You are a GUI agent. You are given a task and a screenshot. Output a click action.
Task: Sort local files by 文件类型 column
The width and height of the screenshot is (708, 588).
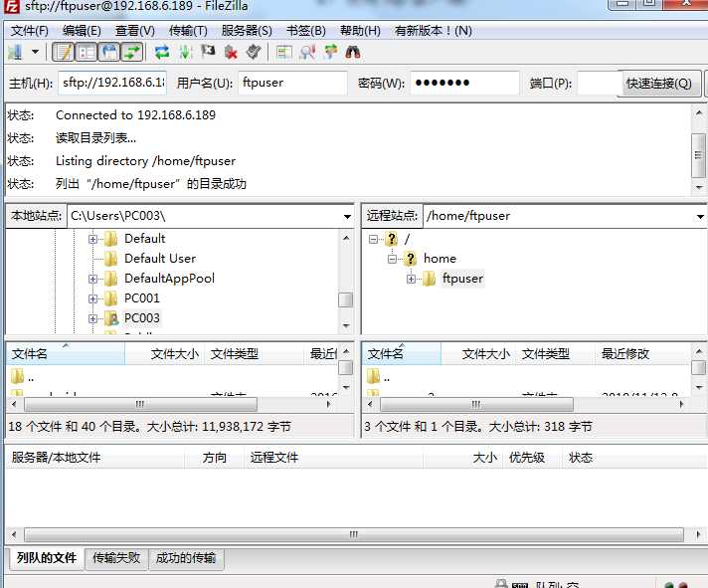[255, 353]
